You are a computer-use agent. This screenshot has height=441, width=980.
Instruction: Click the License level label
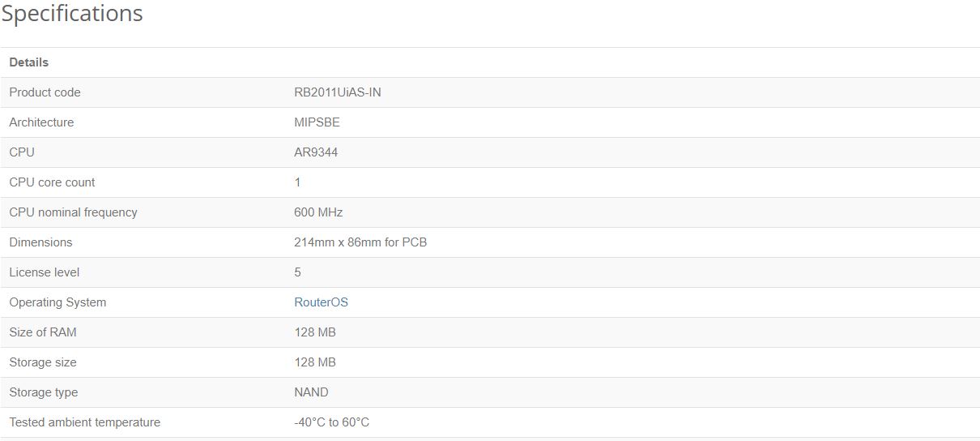pyautogui.click(x=45, y=272)
